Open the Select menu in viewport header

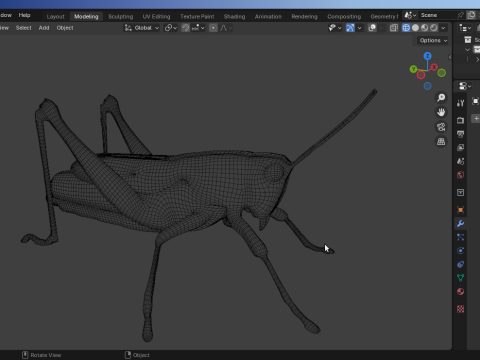pos(23,28)
